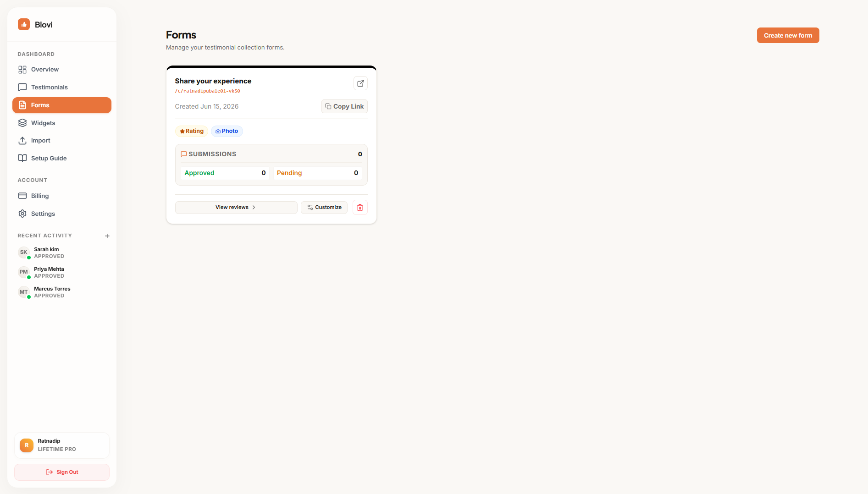Viewport: 868px width, 494px height.
Task: Customize the Share your experience form
Action: click(324, 208)
